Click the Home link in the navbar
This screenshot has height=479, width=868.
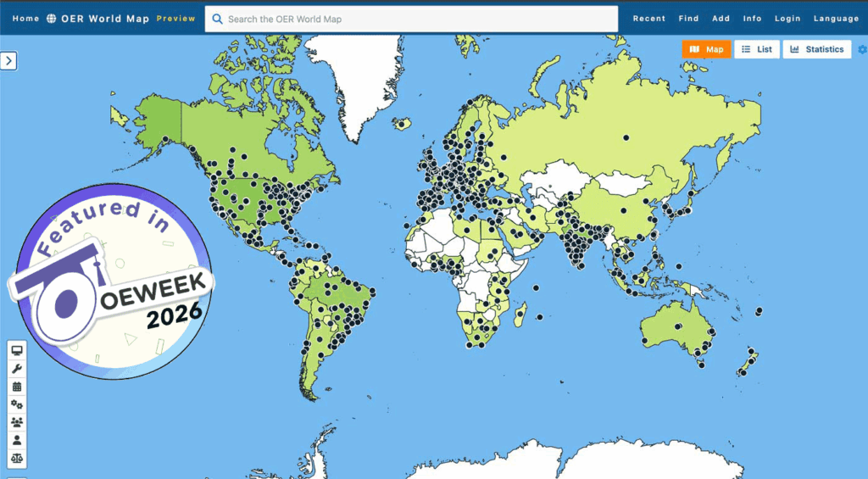pos(25,19)
